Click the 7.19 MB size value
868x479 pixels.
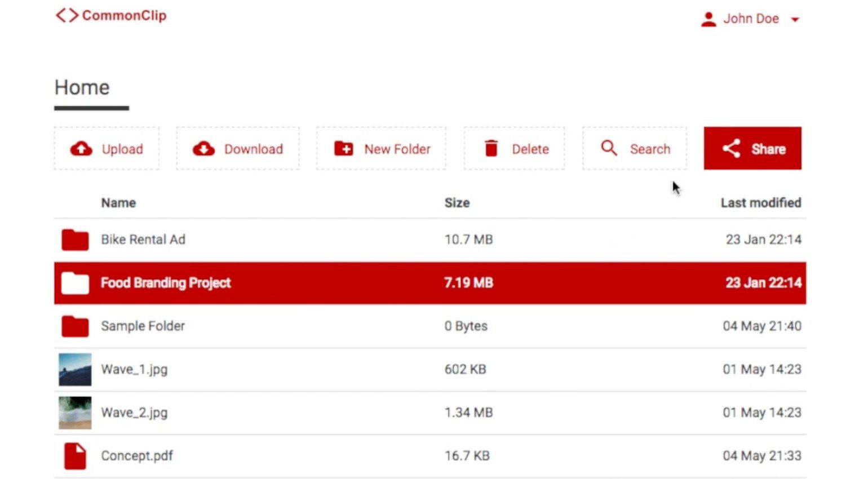pos(468,283)
